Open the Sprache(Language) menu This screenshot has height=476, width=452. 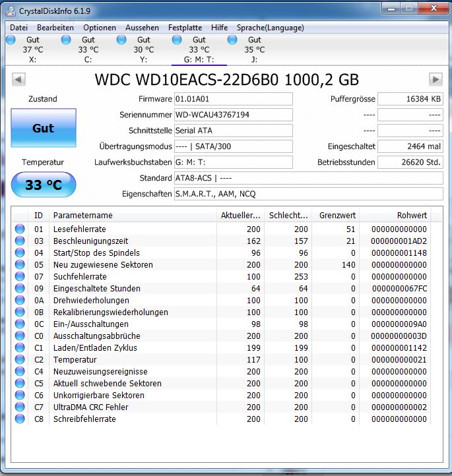coord(271,28)
